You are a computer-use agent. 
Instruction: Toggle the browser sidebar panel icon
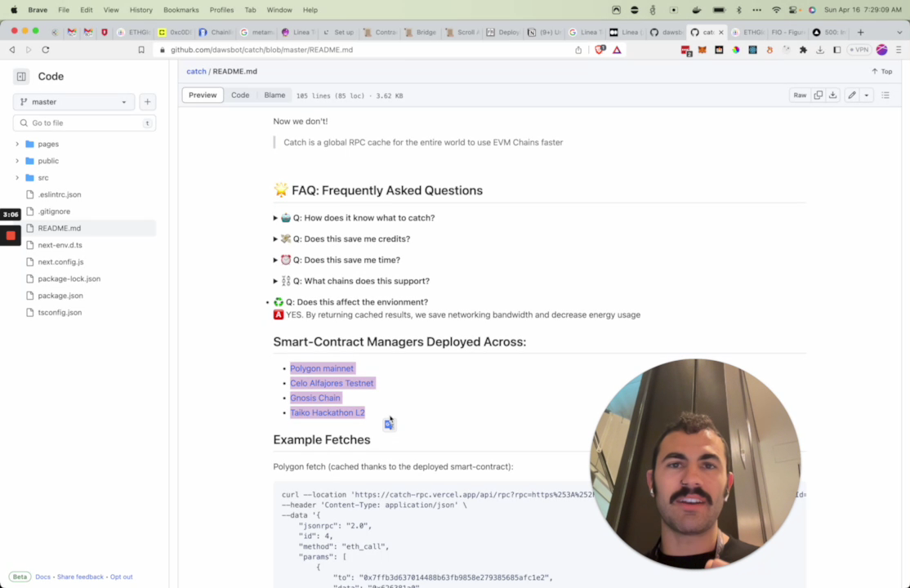(836, 50)
